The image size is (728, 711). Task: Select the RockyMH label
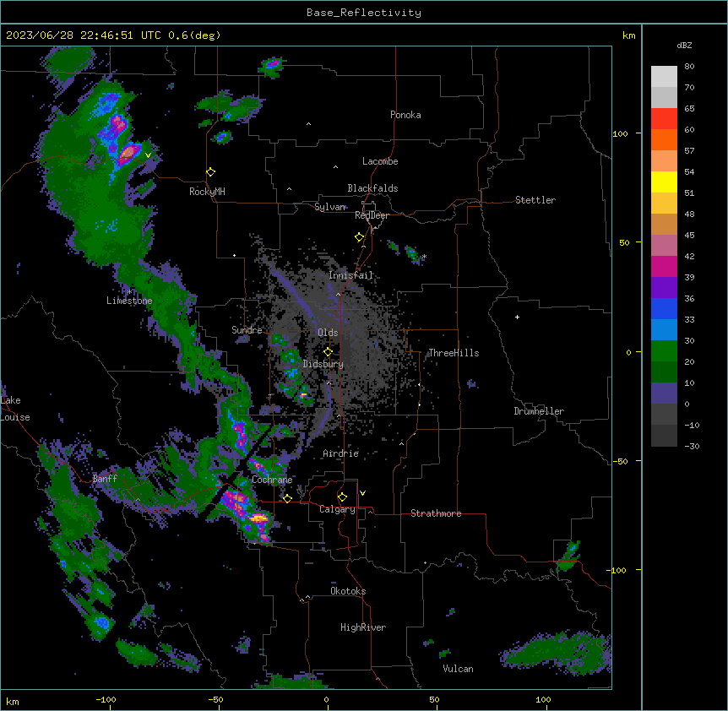click(207, 192)
